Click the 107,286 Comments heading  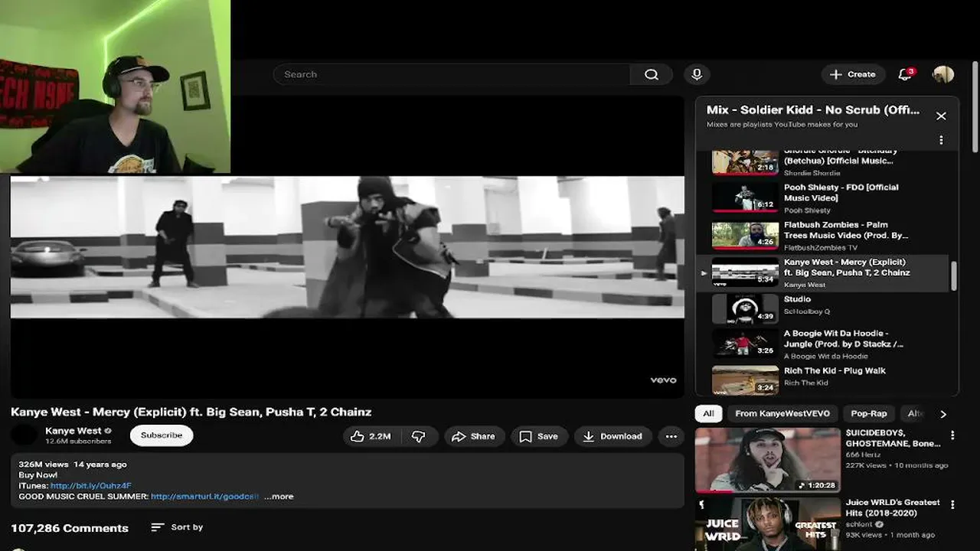[70, 528]
